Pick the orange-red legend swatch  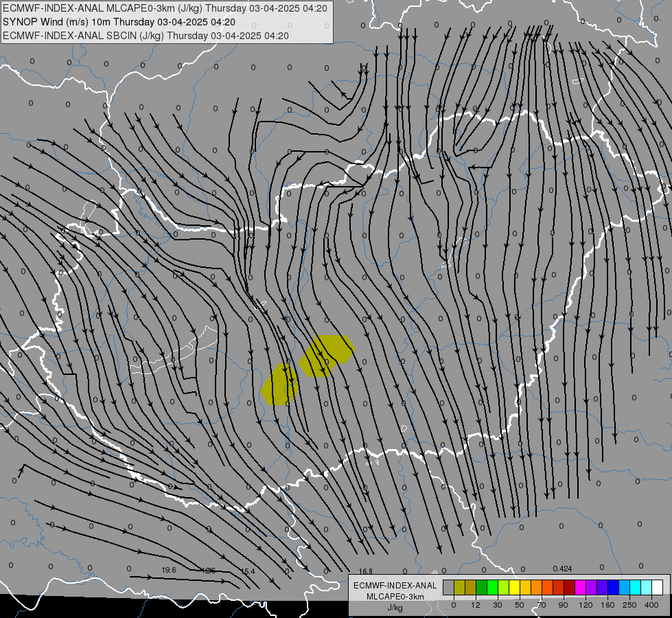[x=547, y=587]
